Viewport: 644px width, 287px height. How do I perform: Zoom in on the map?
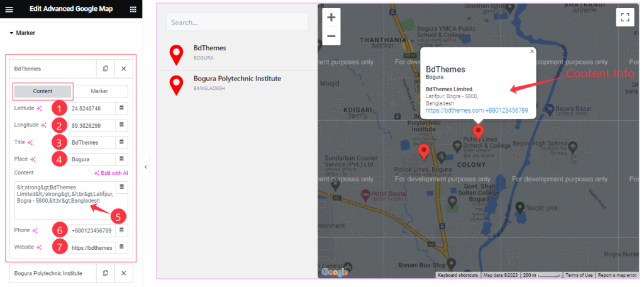[x=331, y=17]
